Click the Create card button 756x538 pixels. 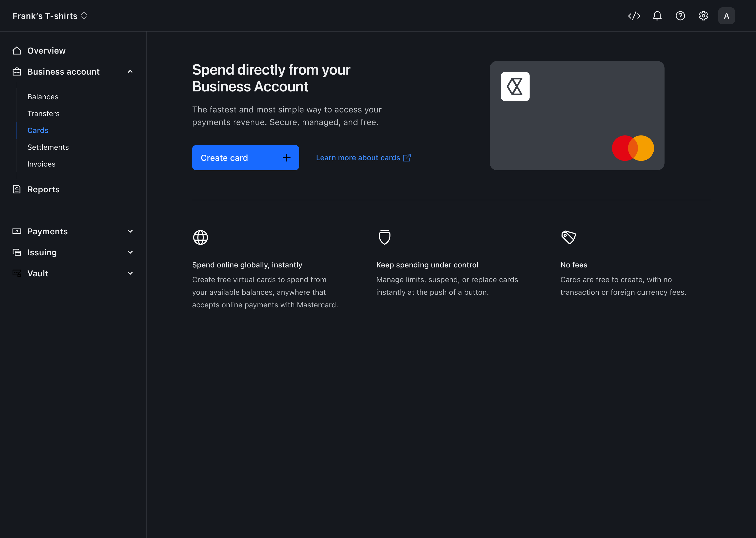(246, 158)
